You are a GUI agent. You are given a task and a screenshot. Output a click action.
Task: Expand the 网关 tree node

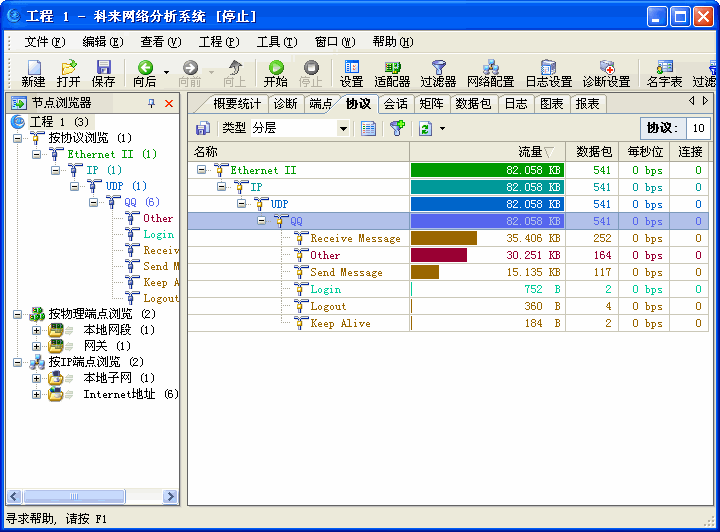[x=36, y=346]
